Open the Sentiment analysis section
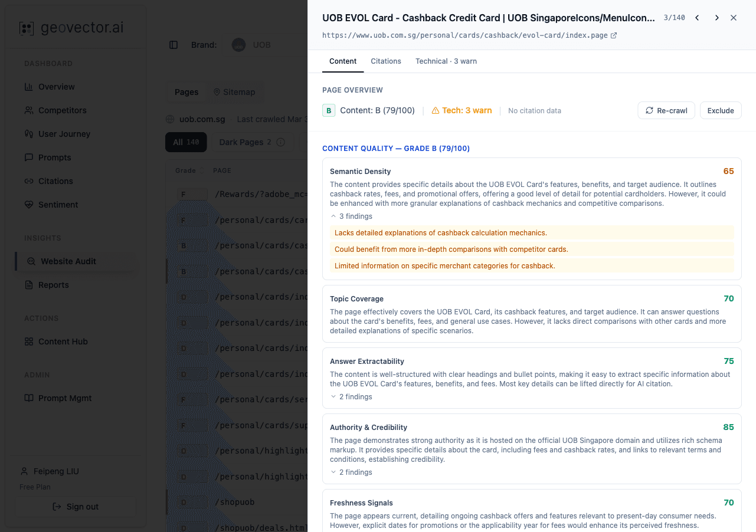 click(x=57, y=205)
